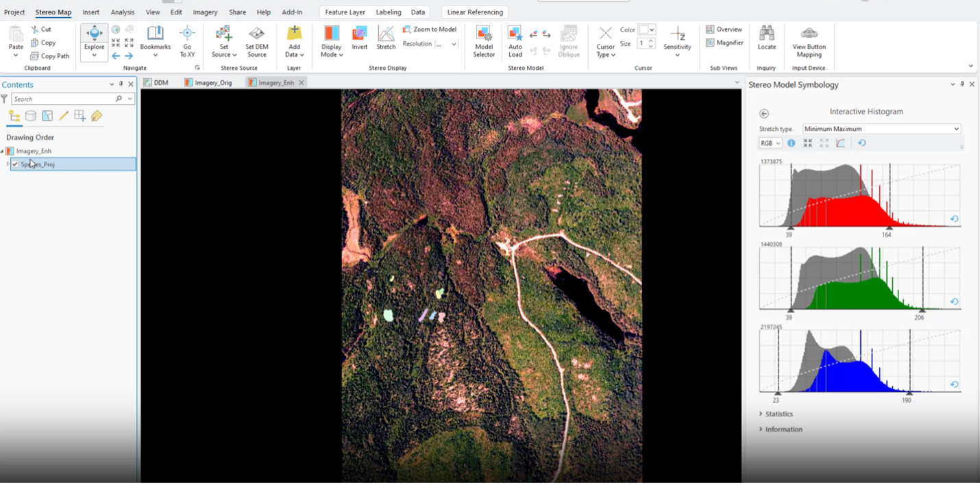Viewport: 980px width, 485px height.
Task: Switch to the DDM view tab
Action: pyautogui.click(x=156, y=82)
